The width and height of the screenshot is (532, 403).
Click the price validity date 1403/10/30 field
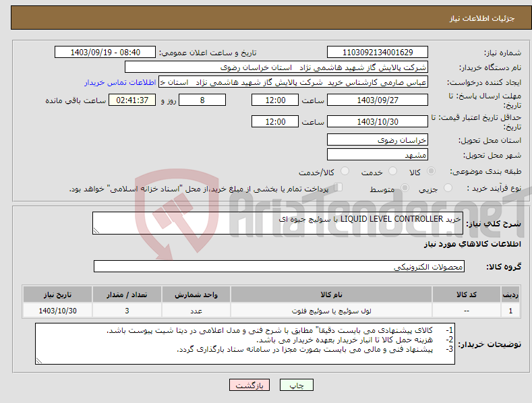pyautogui.click(x=378, y=121)
